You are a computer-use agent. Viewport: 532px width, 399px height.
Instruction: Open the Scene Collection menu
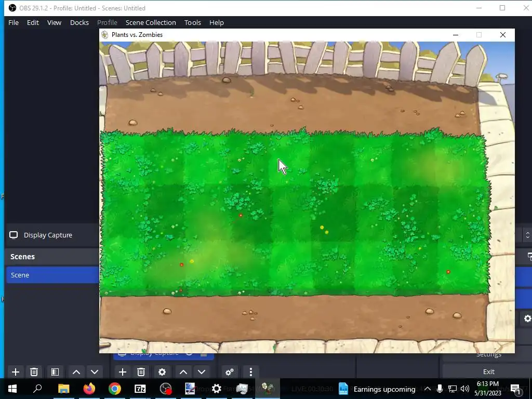(x=151, y=22)
